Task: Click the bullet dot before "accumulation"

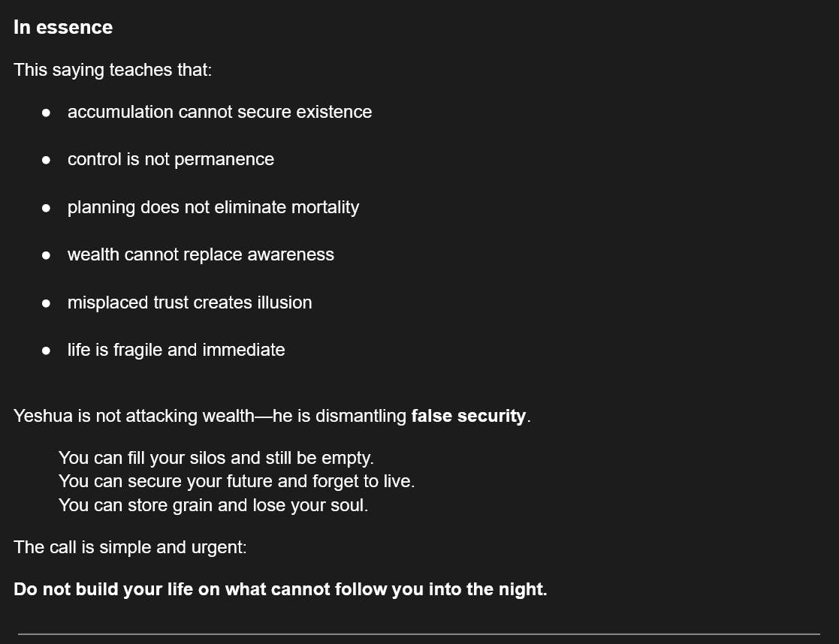Action: point(46,113)
